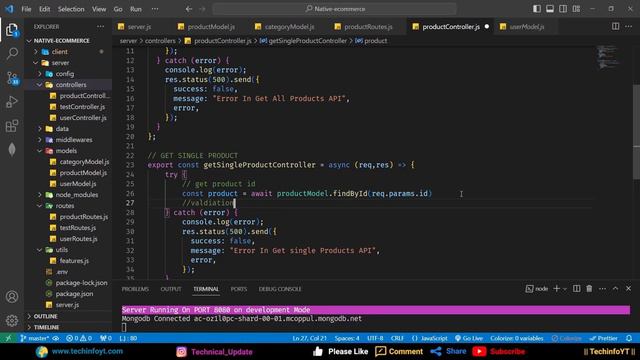Click Ln 27, Col 21 cursor position
The height and width of the screenshot is (360, 640).
(x=309, y=338)
